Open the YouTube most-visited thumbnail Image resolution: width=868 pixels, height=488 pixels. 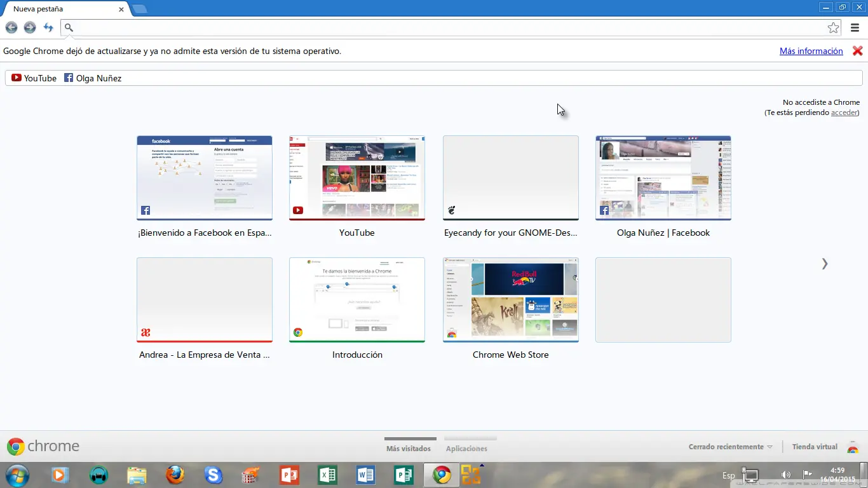[x=357, y=178]
